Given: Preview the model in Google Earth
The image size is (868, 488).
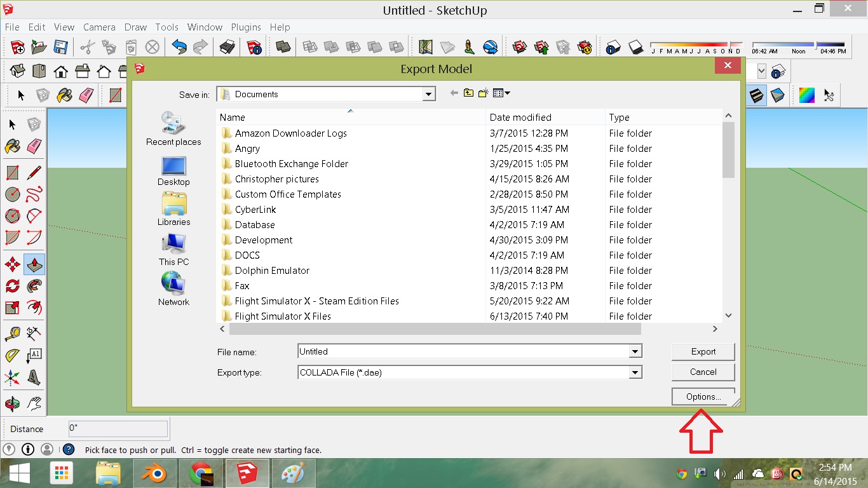Looking at the screenshot, I should click(x=491, y=47).
